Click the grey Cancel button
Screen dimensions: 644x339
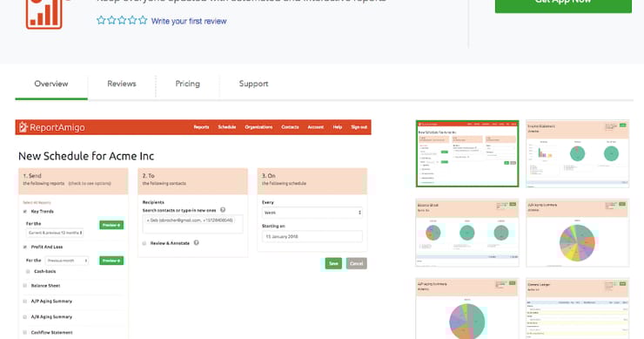pos(357,263)
